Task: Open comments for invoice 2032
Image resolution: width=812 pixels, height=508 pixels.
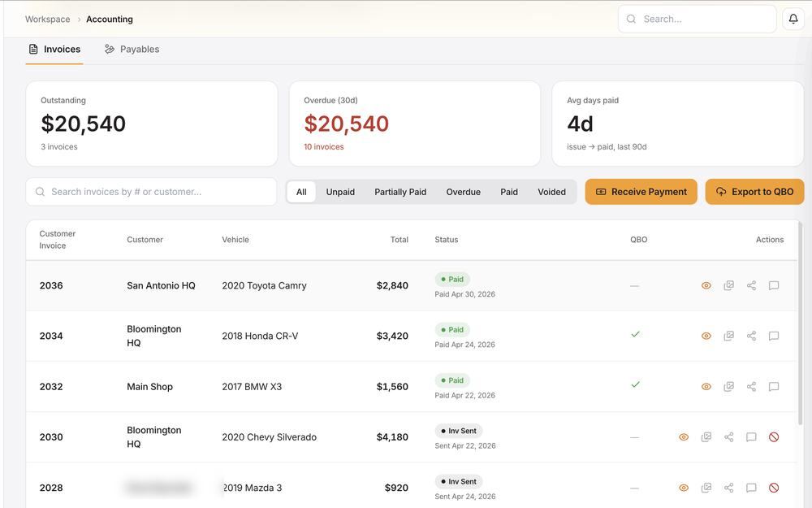Action: coord(774,387)
